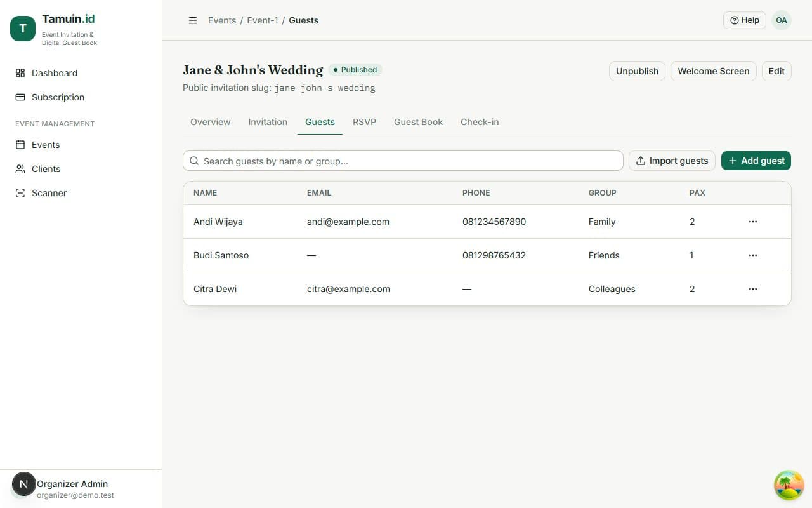812x508 pixels.
Task: Open the Check-in tab
Action: point(480,122)
